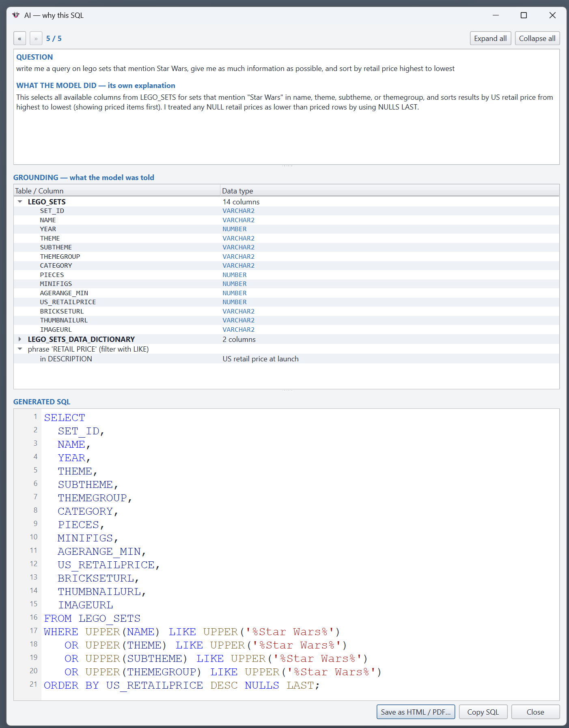Click the 'OR UPPER(SUBTHEME)' line in SQL
The image size is (569, 728).
click(x=216, y=659)
